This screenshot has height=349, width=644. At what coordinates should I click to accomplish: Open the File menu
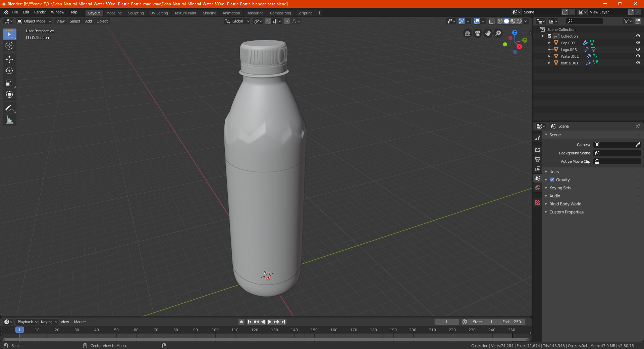(x=15, y=12)
